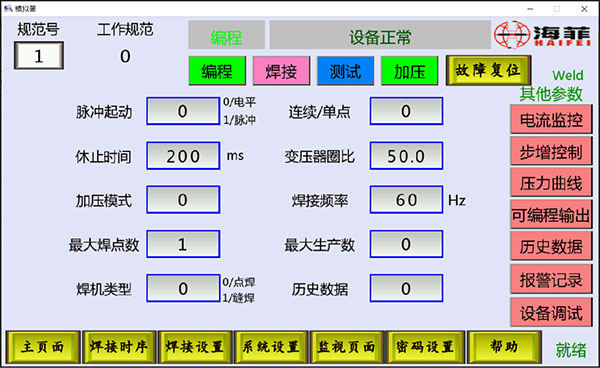Click the application icon in title bar
Screen dimensions: 600x368
[x=8, y=8]
